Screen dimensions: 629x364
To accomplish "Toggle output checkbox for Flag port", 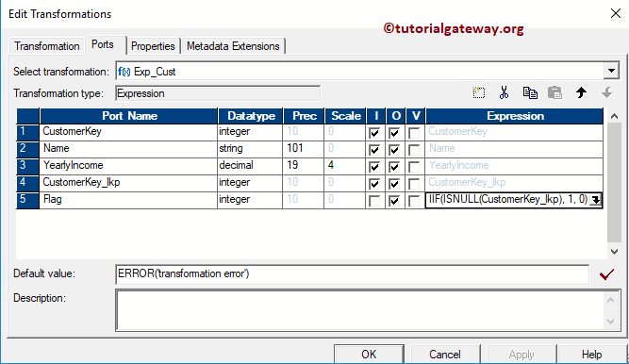I will 394,201.
